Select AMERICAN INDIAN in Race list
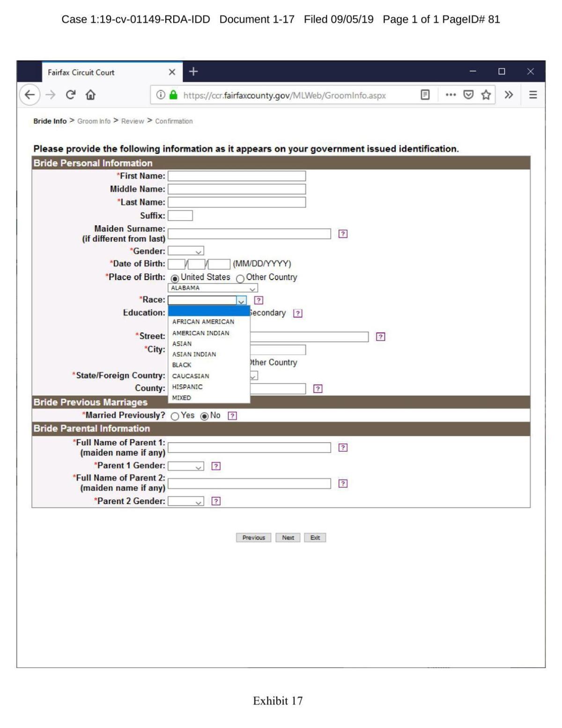This screenshot has width=562, height=728. pos(209,333)
